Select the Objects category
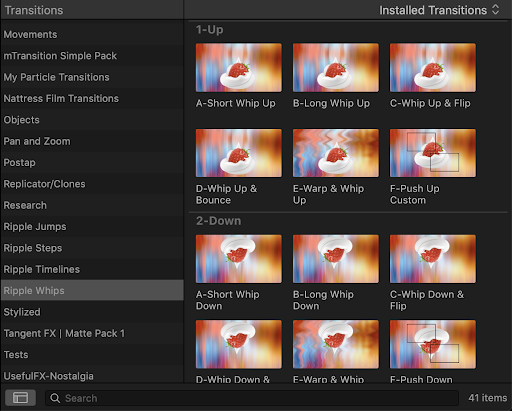The width and height of the screenshot is (512, 411). point(92,120)
